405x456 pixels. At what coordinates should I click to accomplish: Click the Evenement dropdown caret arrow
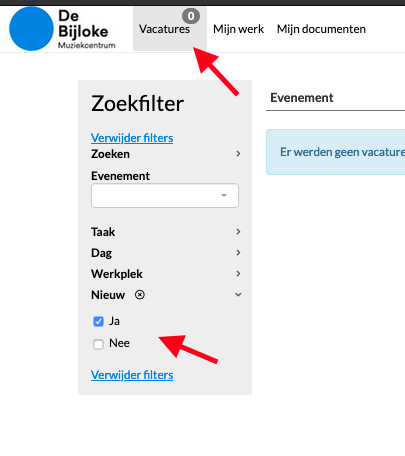224,195
